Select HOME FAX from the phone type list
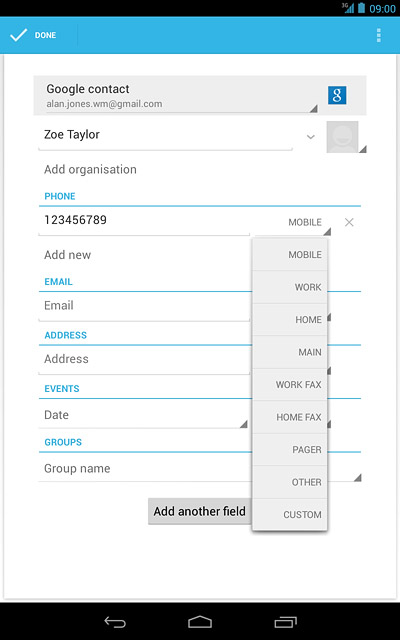The height and width of the screenshot is (640, 400). tap(290, 417)
